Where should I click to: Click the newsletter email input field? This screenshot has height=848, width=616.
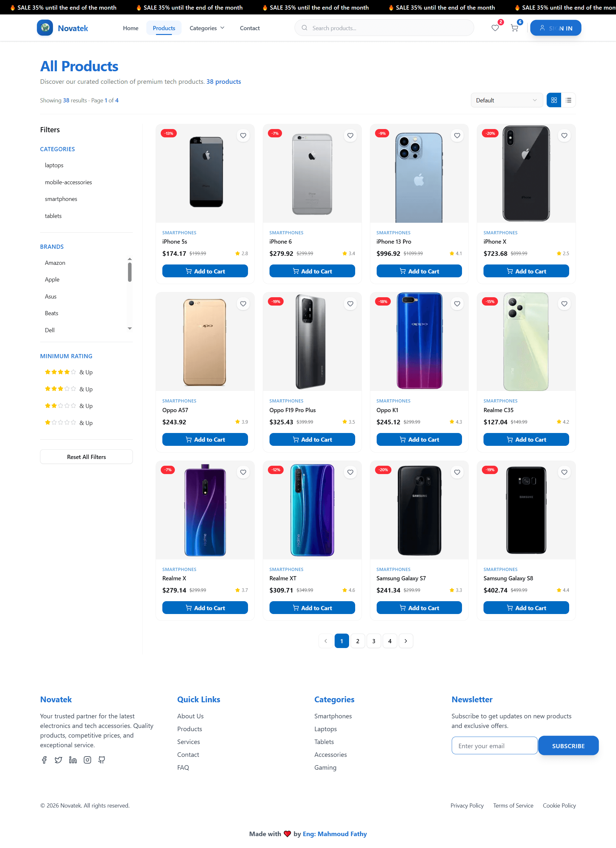coord(494,746)
